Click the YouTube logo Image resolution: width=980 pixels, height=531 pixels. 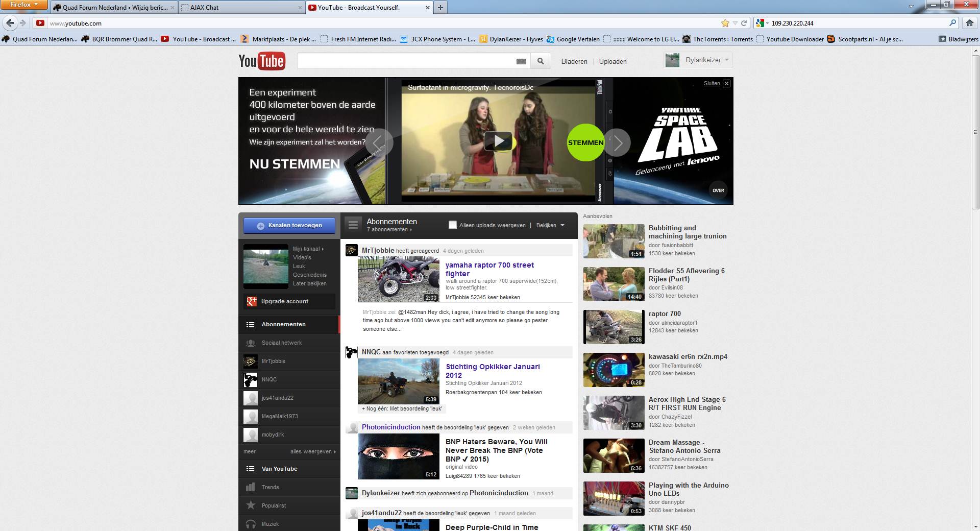pyautogui.click(x=262, y=61)
